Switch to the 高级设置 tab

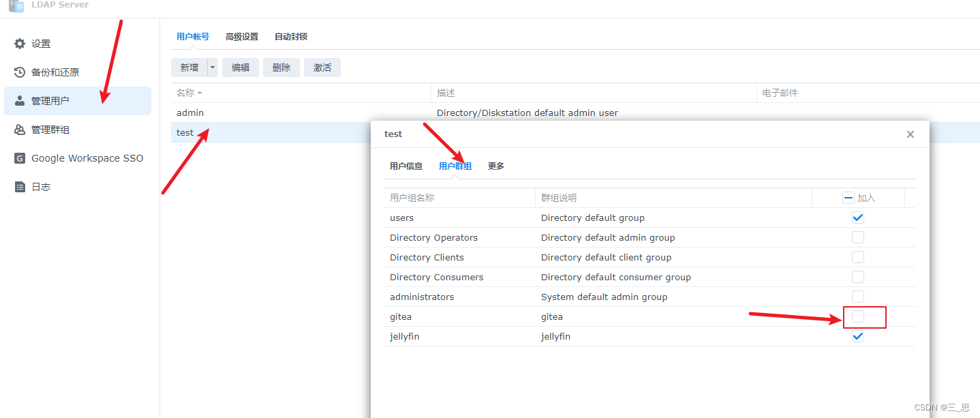coord(242,37)
